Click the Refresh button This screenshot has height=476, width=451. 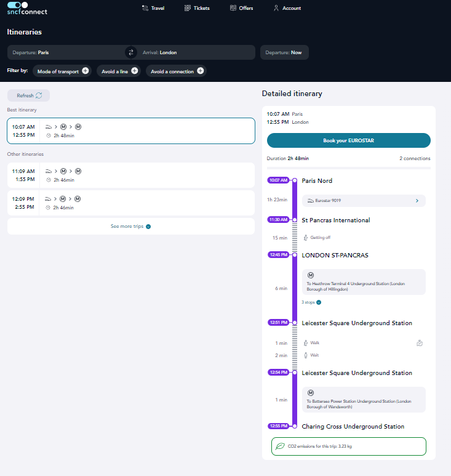coord(28,95)
